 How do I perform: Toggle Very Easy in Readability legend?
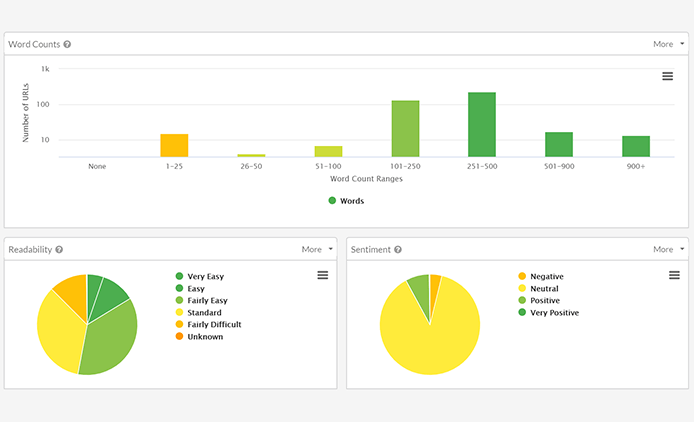pyautogui.click(x=200, y=276)
